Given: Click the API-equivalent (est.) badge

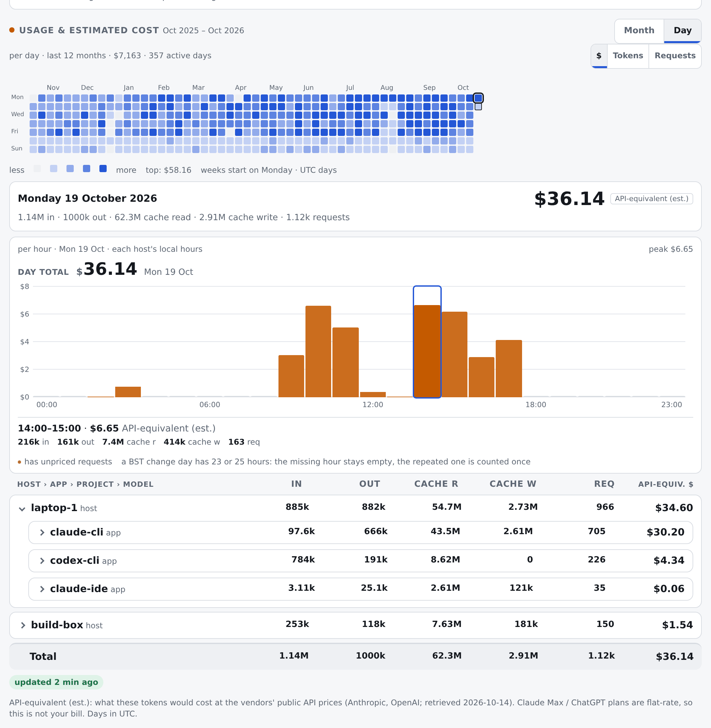Looking at the screenshot, I should [x=651, y=198].
